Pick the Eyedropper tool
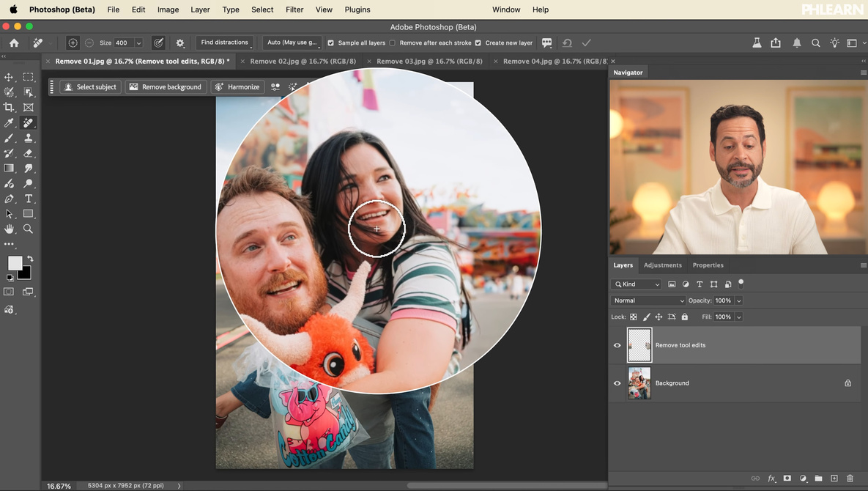868x491 pixels. (9, 123)
